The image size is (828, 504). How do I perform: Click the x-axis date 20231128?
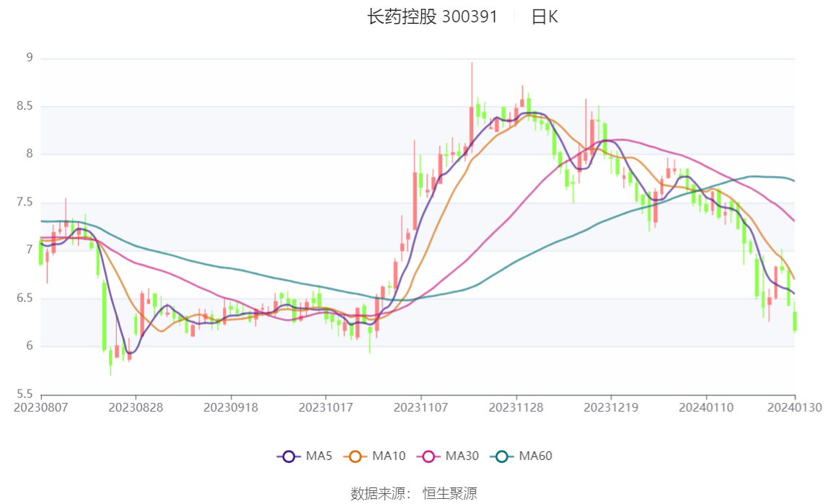click(516, 408)
